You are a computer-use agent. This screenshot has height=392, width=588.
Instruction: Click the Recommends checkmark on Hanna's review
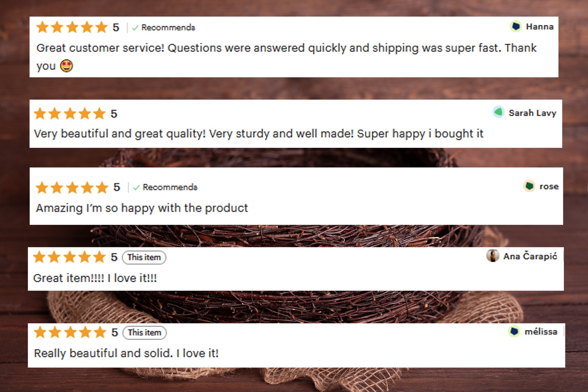(135, 28)
